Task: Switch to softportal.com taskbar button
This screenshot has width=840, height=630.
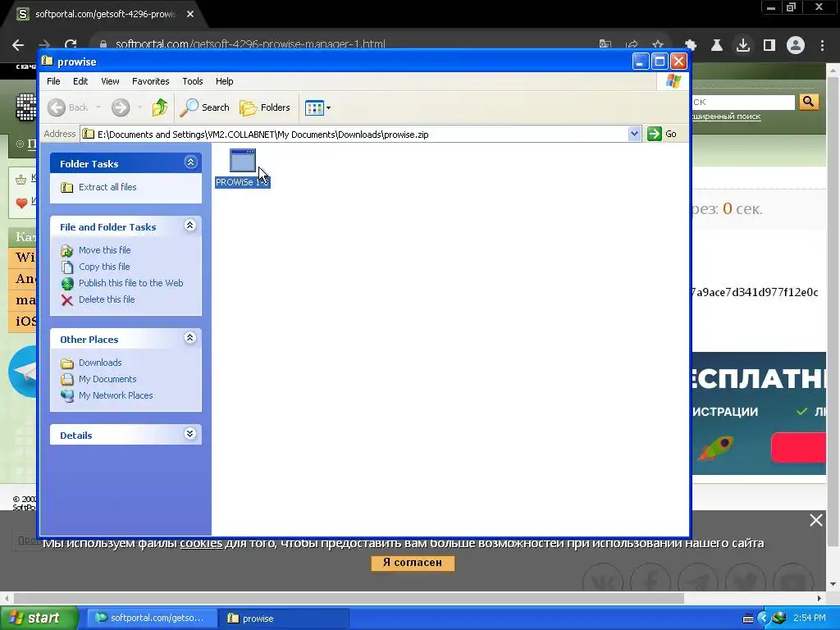Action: [152, 619]
